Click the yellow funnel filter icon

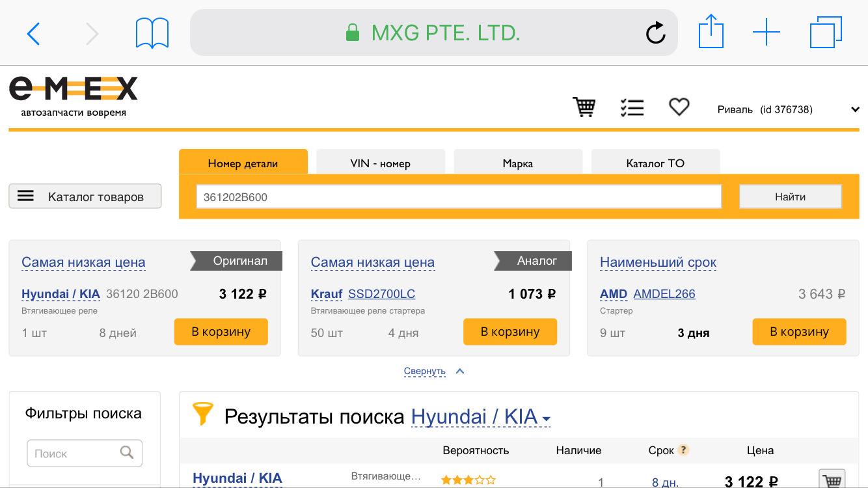[x=202, y=414]
